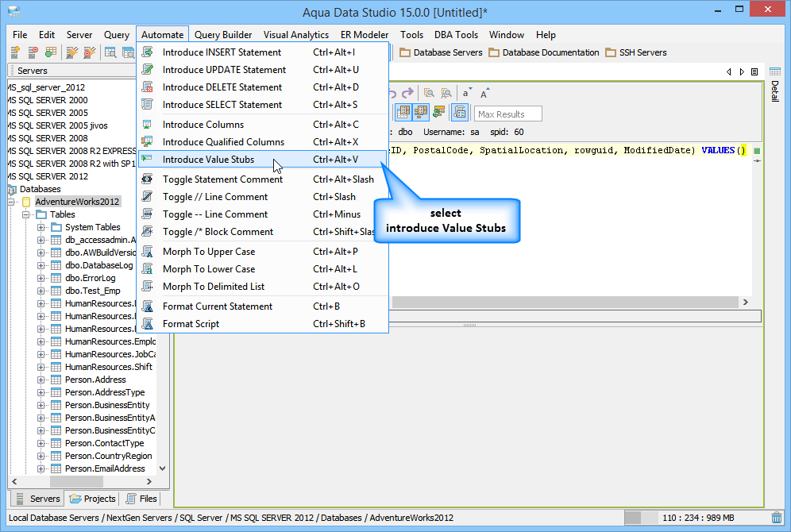Expand the dbo.DatabaseLog table node
The width and height of the screenshot is (791, 532).
pyautogui.click(x=41, y=265)
